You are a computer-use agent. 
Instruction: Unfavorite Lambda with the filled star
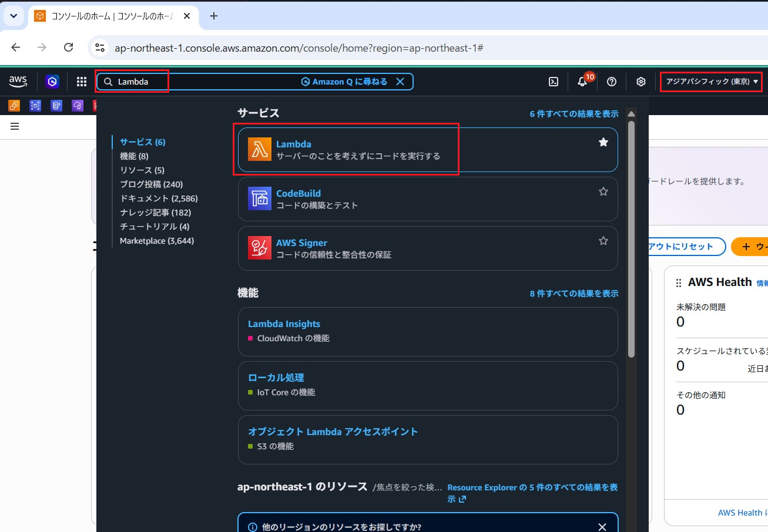click(x=603, y=142)
